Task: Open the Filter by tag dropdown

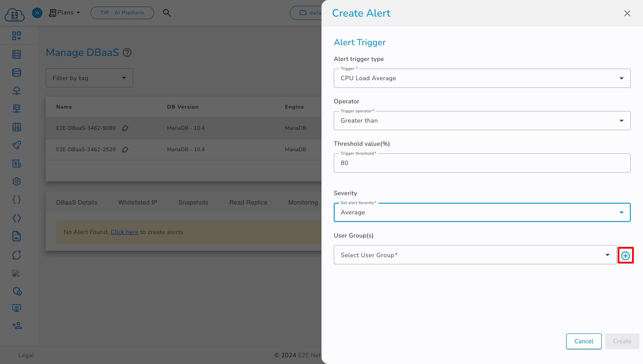Action: [89, 78]
